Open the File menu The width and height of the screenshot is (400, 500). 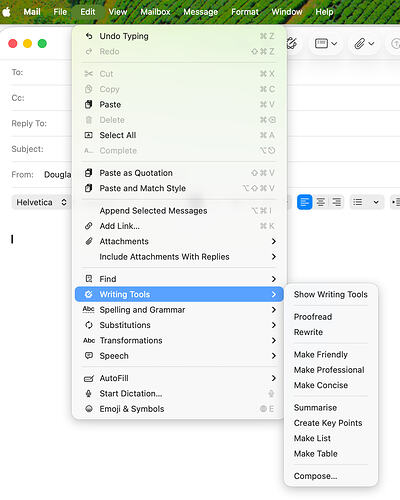60,12
